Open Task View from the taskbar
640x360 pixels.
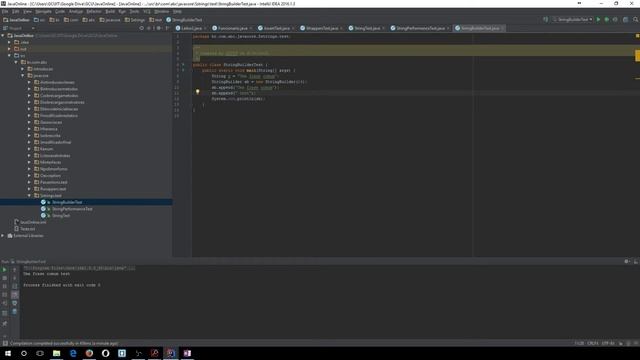[40, 353]
